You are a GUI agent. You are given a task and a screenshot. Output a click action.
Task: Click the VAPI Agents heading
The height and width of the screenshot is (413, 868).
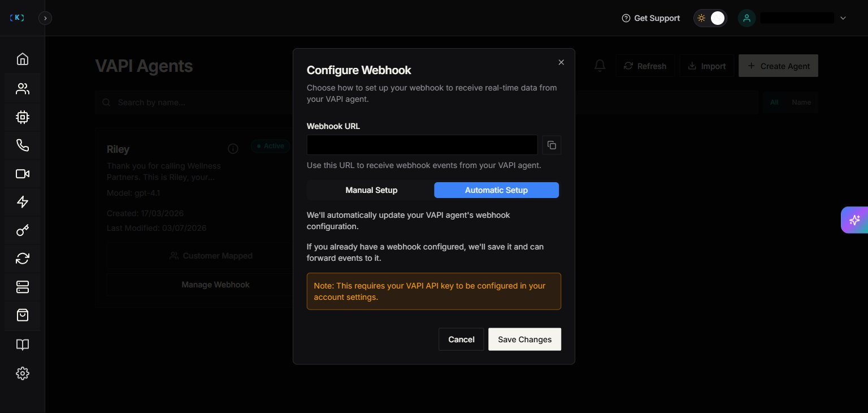coord(144,66)
